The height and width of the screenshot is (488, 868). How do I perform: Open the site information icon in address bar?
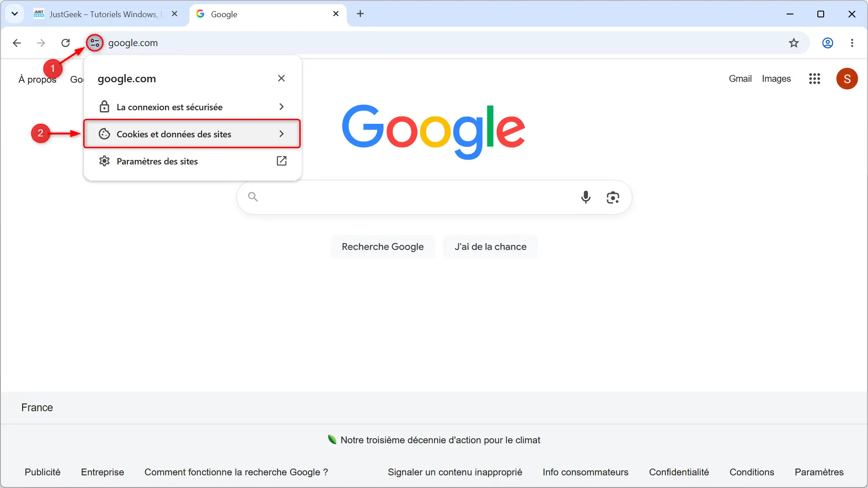click(95, 43)
